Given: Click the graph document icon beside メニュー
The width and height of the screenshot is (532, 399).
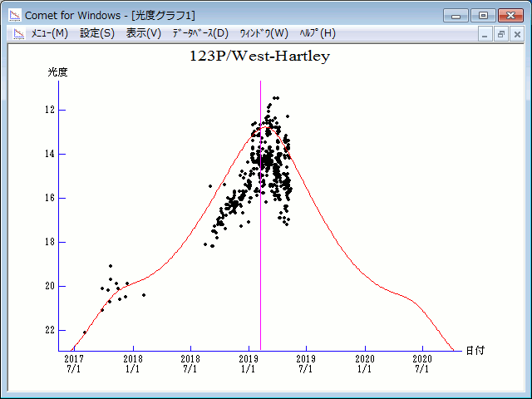Looking at the screenshot, I should tap(17, 33).
